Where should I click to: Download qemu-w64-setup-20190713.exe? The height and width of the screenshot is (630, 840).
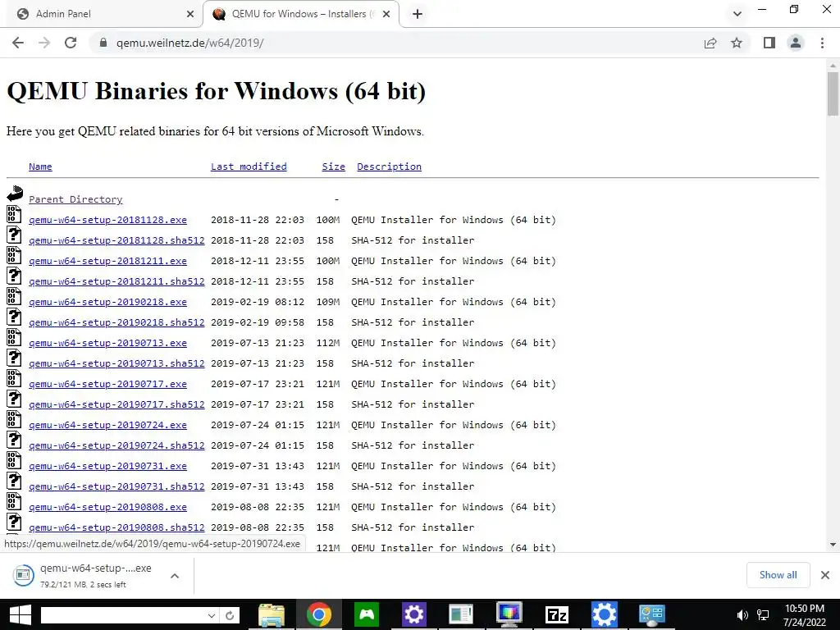tap(107, 343)
